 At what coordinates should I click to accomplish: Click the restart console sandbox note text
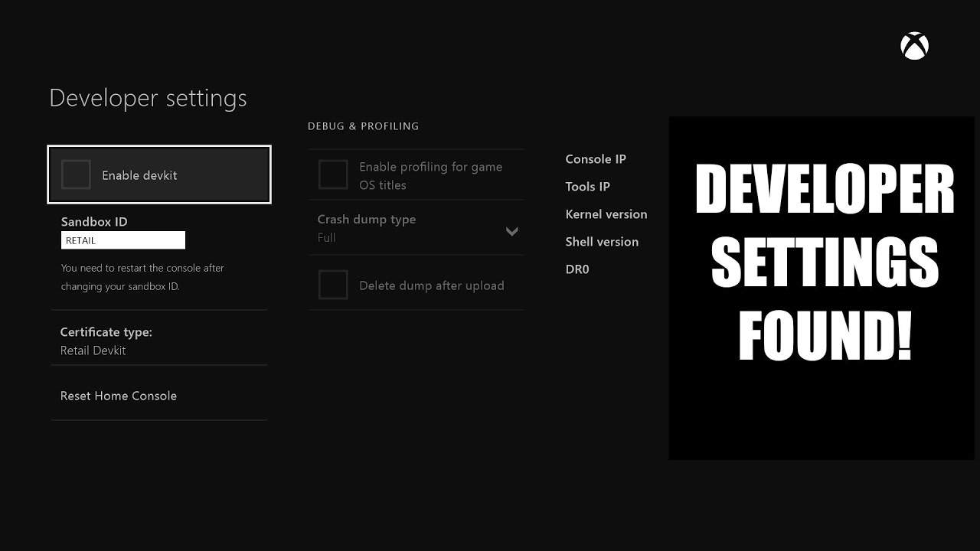142,277
